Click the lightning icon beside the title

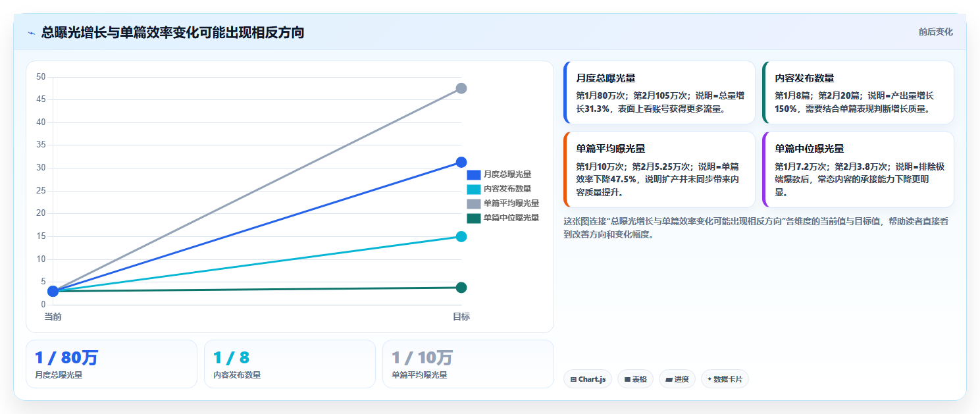pos(31,33)
